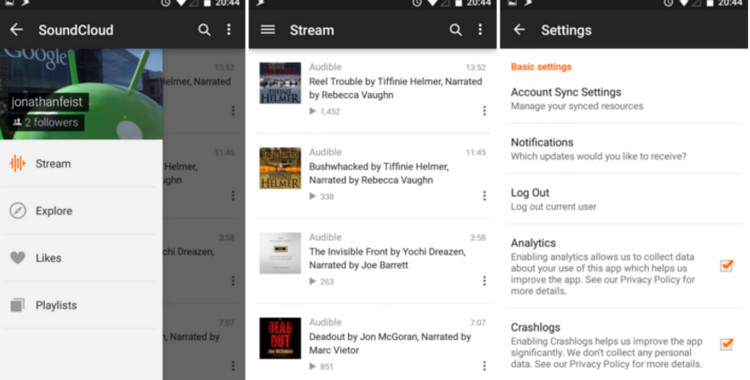Open dimmed track overflow behind drawer at 13:52

coord(233,111)
